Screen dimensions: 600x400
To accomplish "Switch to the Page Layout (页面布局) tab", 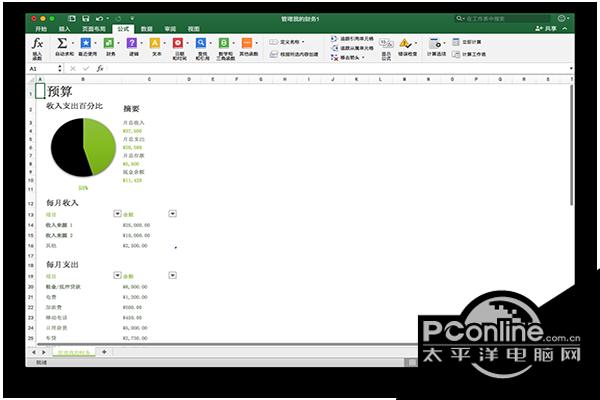I will click(94, 29).
